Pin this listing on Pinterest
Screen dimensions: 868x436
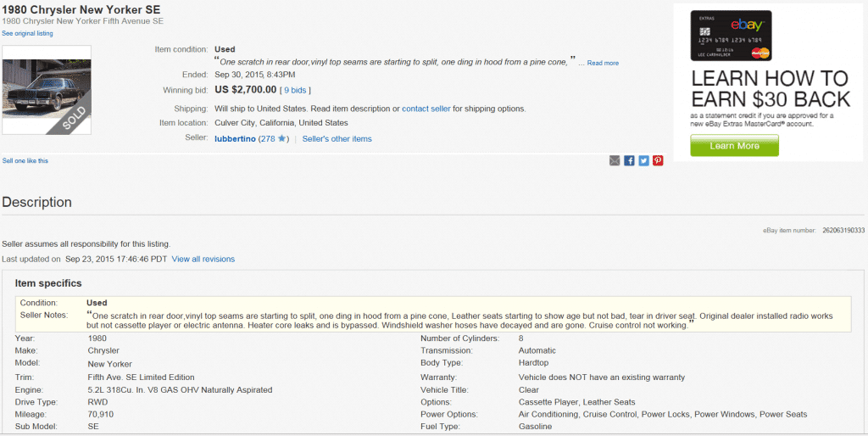coord(658,160)
